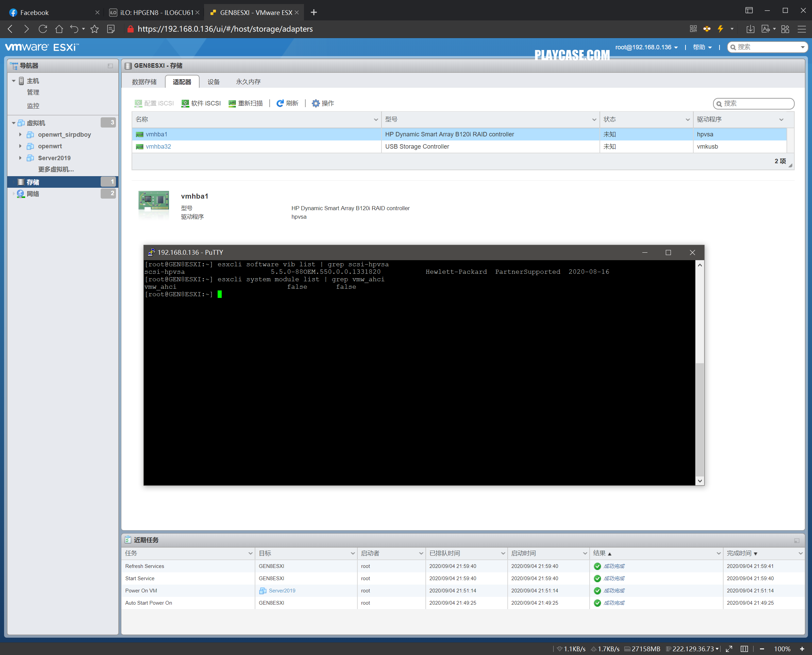Open the translate icon in browser toolbar

(766, 29)
